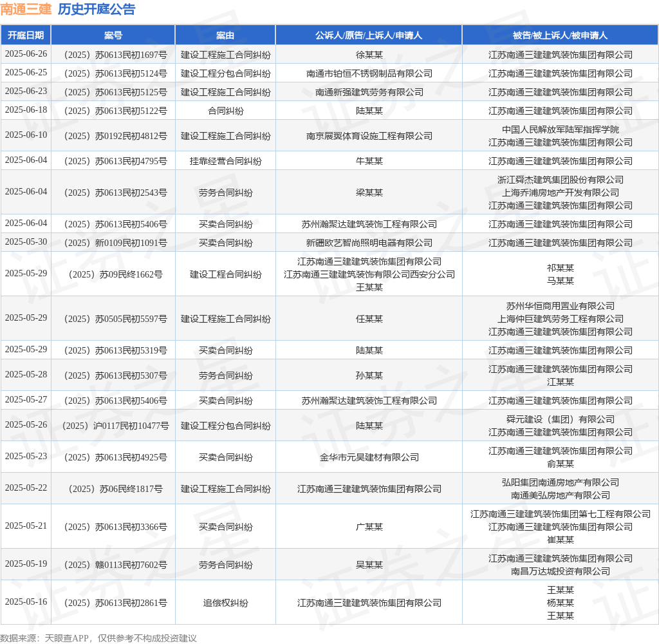Click defendant 江苏南通三建建筑装饰集团第七工程有限公司
Screen dimensions: 659x644
tap(561, 514)
